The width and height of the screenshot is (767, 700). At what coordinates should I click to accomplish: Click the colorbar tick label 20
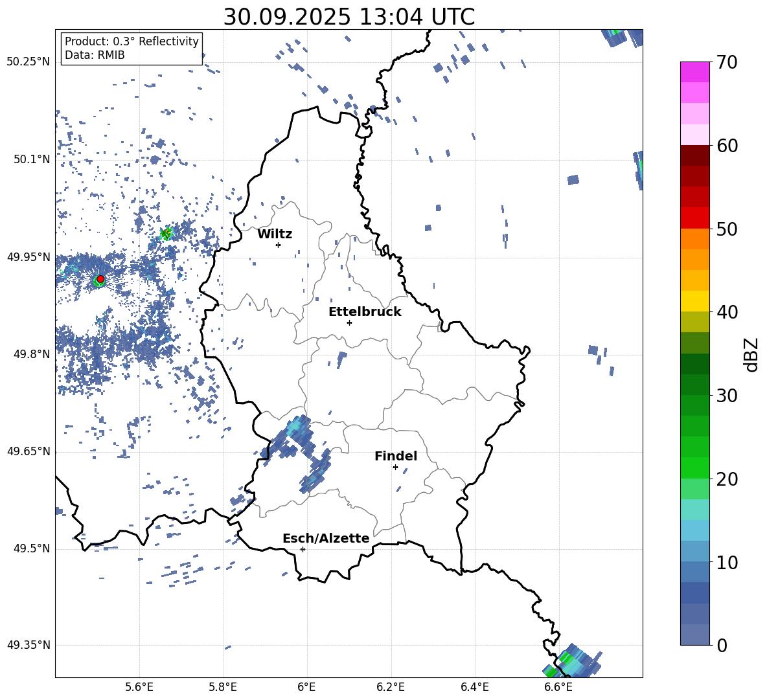pos(727,479)
